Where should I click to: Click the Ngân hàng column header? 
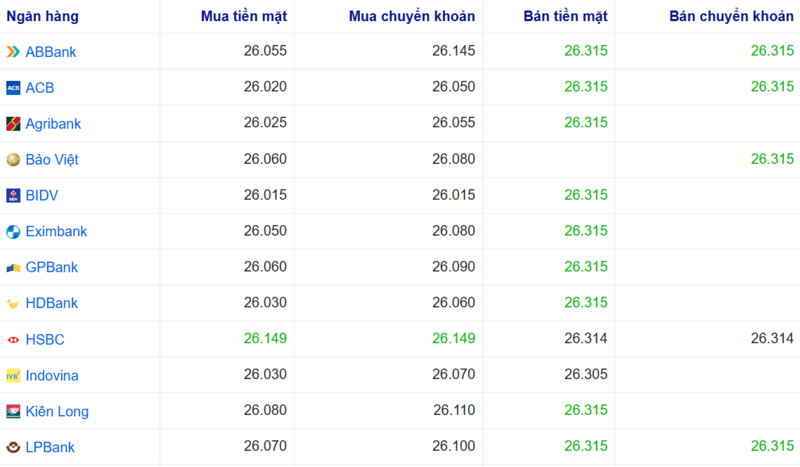pyautogui.click(x=43, y=17)
